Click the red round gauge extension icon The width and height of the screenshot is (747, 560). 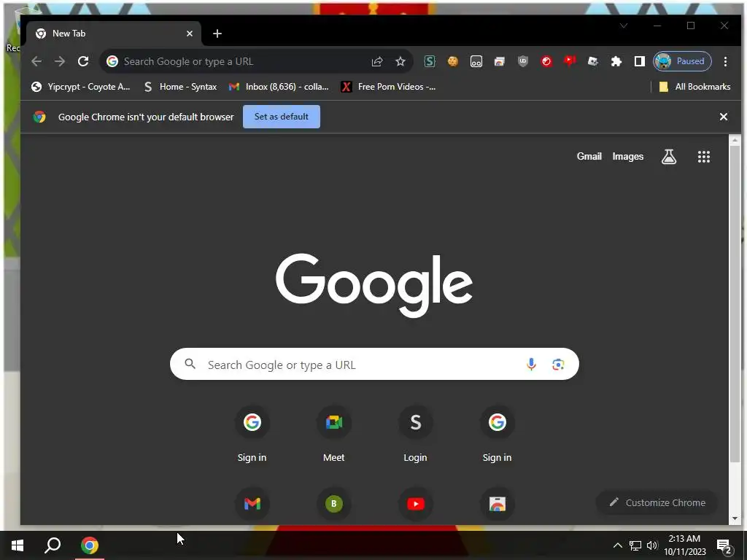point(546,61)
